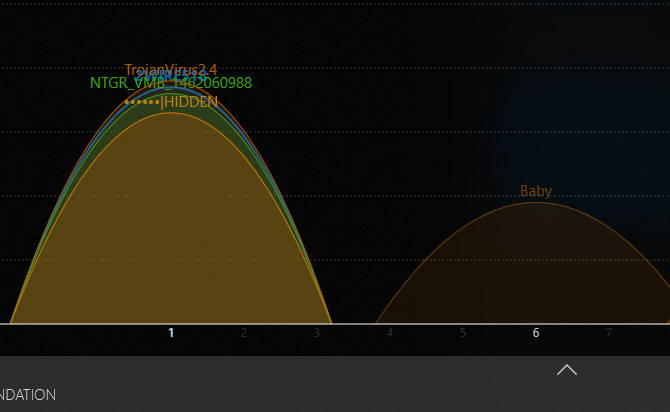
Task: Open the Recommendation text in bottom bar
Action: (x=27, y=395)
